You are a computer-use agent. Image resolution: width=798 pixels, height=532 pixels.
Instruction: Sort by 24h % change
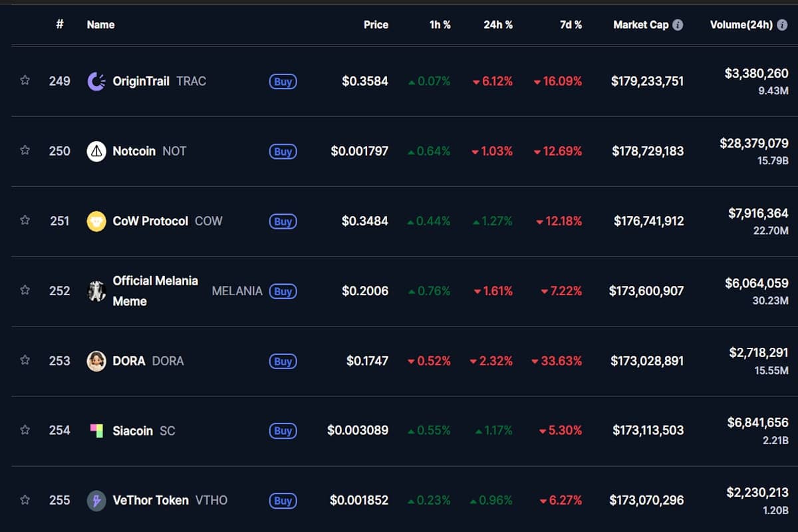(498, 25)
